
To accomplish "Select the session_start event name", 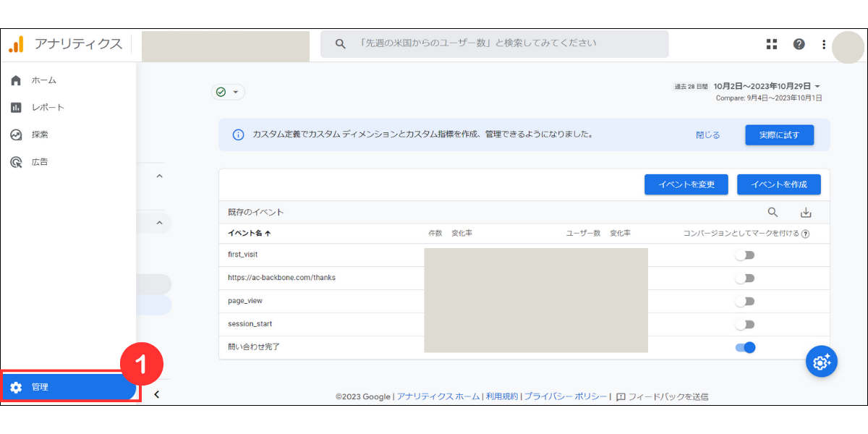I will 250,324.
